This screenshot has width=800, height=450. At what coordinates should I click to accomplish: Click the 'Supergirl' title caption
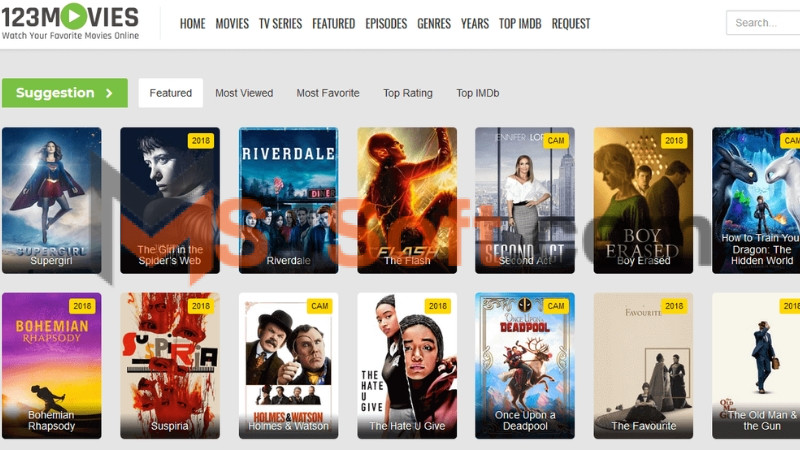[51, 261]
